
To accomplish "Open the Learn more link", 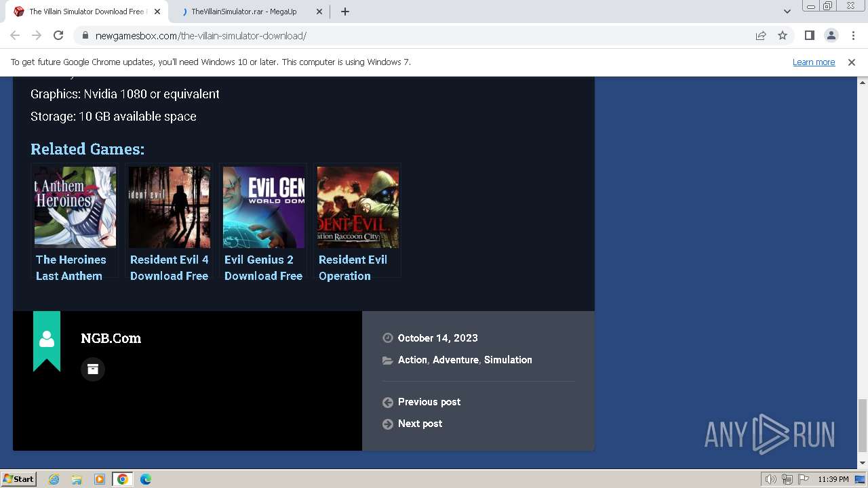I will [814, 62].
